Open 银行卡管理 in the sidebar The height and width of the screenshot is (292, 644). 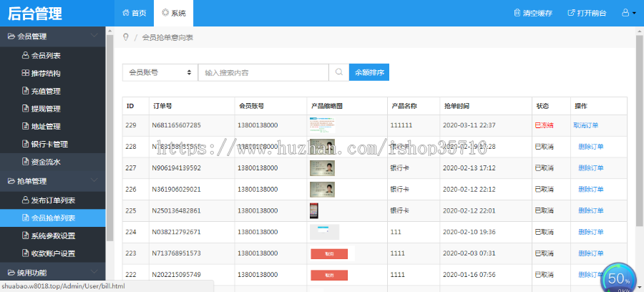pyautogui.click(x=52, y=144)
